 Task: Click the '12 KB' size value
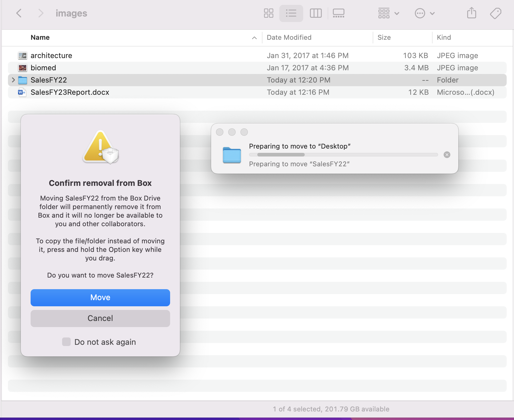[x=418, y=92]
